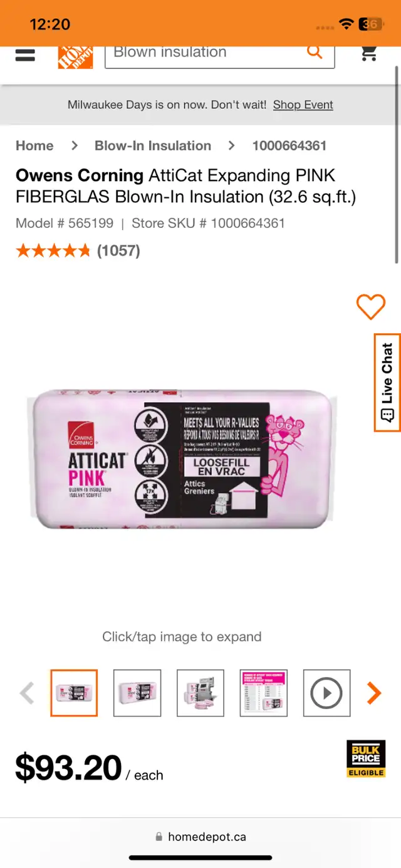Open the hamburger menu
The image size is (401, 868).
(x=25, y=54)
